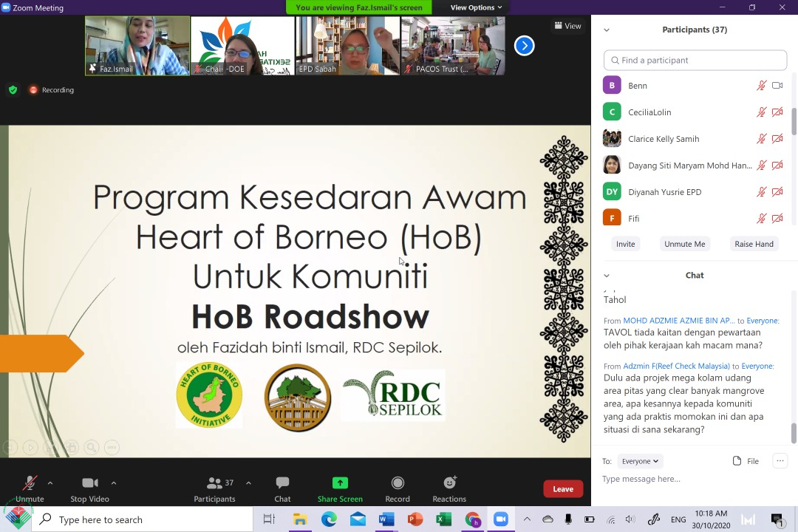Viewport: 798px width, 532px height.
Task: Click Raise Hand button
Action: coord(754,244)
